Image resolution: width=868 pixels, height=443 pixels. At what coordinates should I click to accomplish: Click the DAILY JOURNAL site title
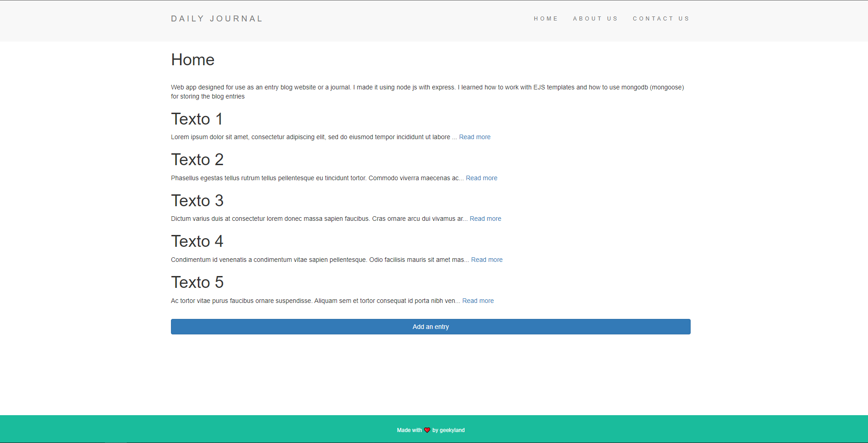tap(217, 19)
